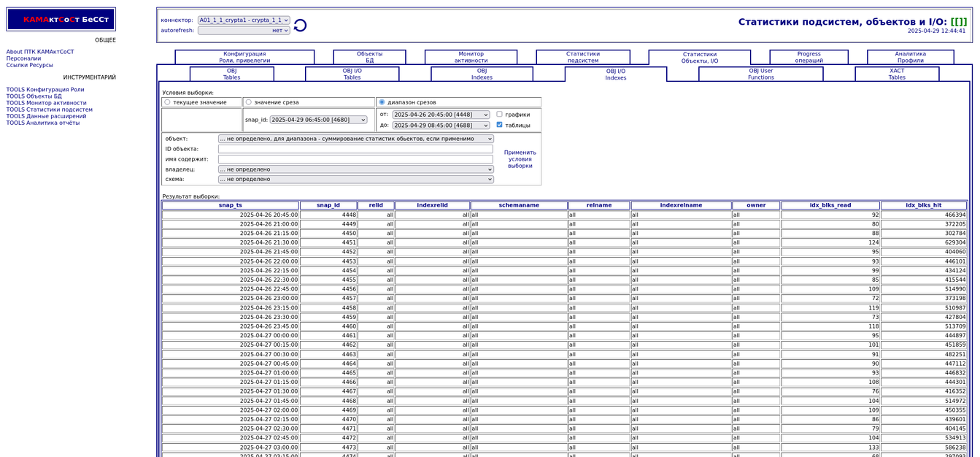The width and height of the screenshot is (980, 457).
Task: Switch to 'Аналитика Профили' tab
Action: pyautogui.click(x=910, y=57)
